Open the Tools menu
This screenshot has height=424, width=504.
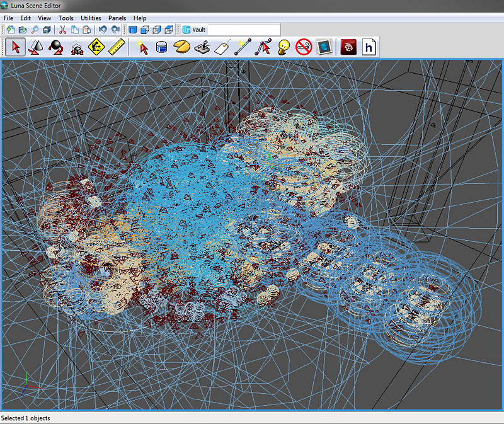[66, 18]
